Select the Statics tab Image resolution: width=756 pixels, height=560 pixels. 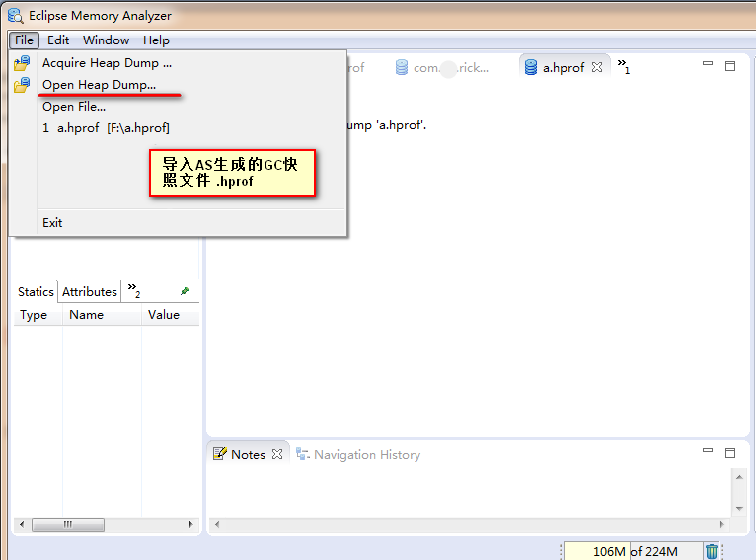click(36, 291)
